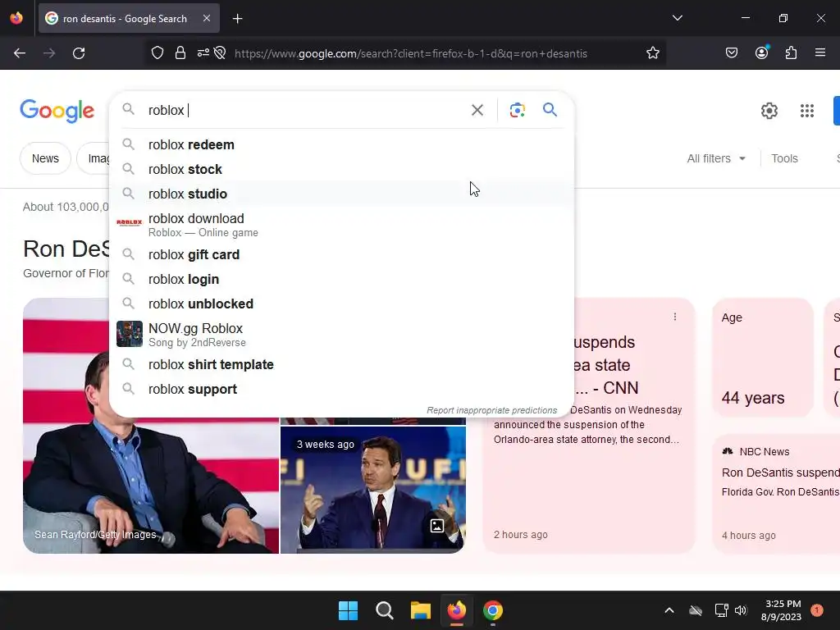The height and width of the screenshot is (630, 840).
Task: Open Windows Start menu
Action: tap(348, 610)
